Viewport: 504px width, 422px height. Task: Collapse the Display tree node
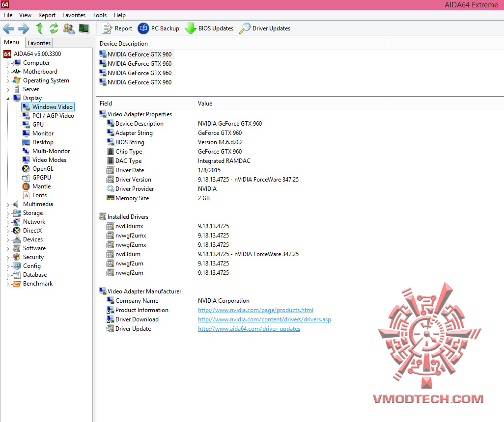pyautogui.click(x=8, y=99)
